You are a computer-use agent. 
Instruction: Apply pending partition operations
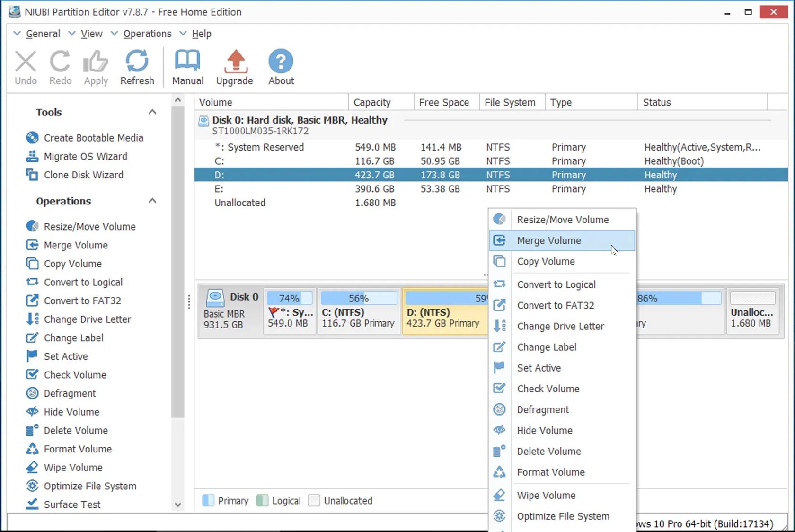(96, 66)
